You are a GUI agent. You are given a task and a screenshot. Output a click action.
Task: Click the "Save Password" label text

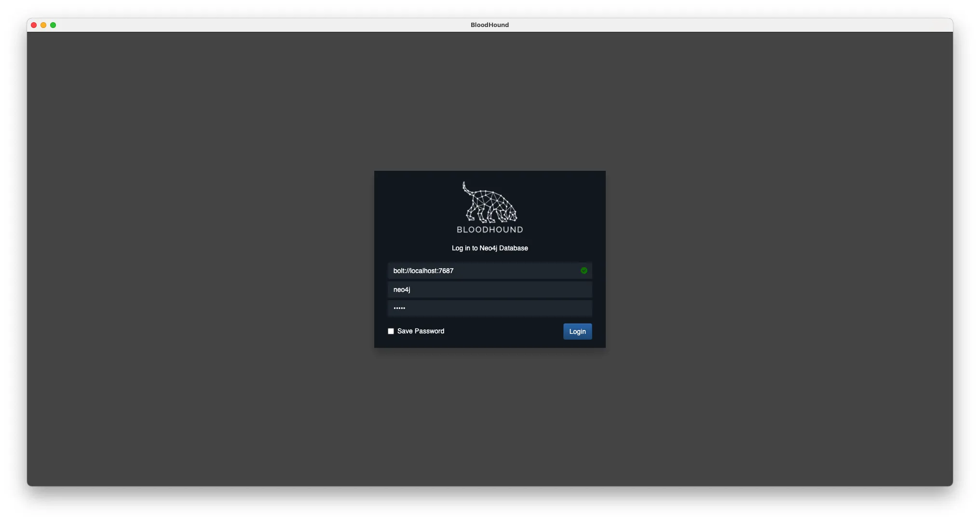coord(421,331)
